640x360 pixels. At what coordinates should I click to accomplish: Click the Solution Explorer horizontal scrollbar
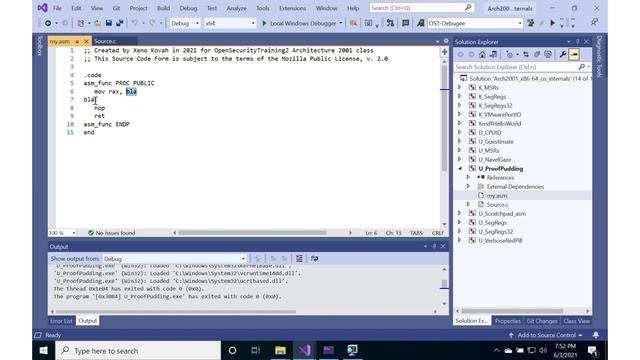pos(512,311)
